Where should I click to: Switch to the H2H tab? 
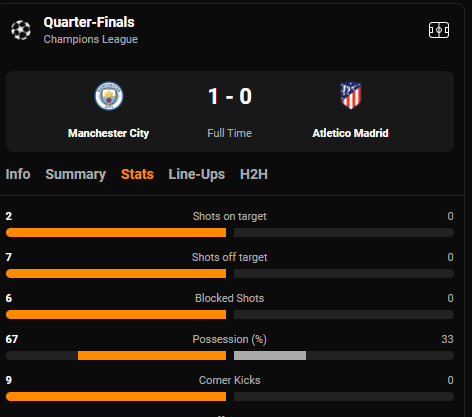[254, 174]
